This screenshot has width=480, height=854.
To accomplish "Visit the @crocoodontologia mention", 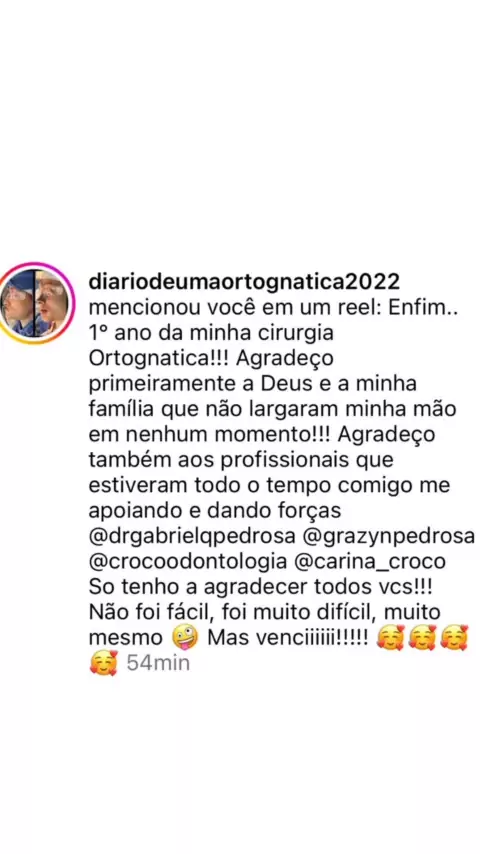I will point(188,562).
